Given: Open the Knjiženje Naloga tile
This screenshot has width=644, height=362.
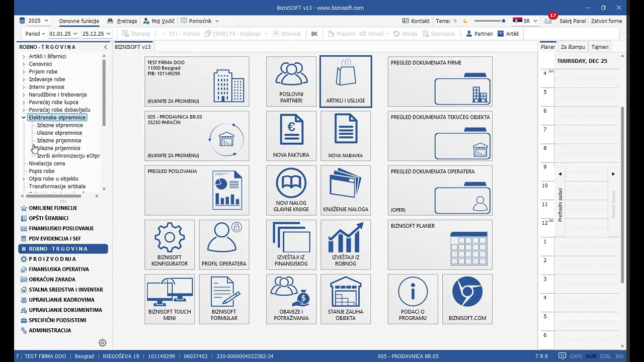Looking at the screenshot, I should tap(346, 190).
